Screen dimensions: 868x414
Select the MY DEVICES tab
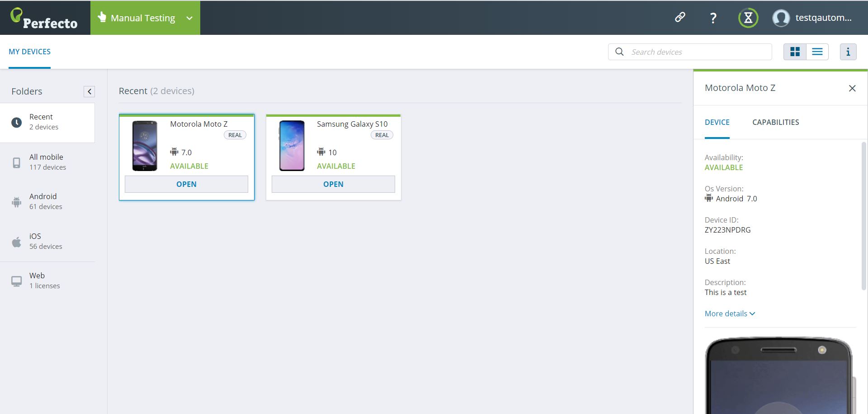click(29, 52)
